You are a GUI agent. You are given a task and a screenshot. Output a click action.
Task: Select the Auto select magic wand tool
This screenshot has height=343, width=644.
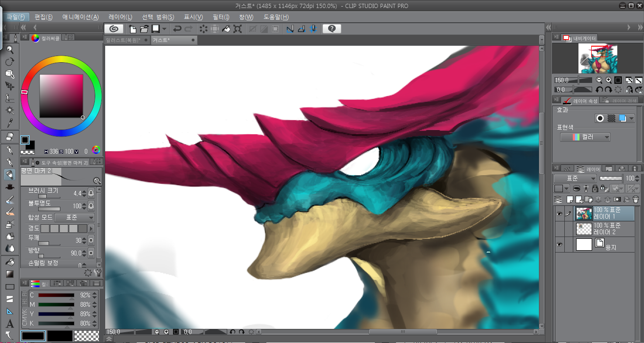click(x=10, y=111)
